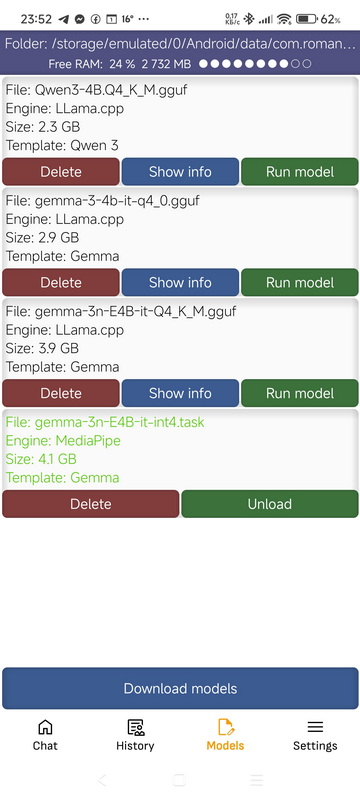
Task: Click the Download models button
Action: coord(180,688)
